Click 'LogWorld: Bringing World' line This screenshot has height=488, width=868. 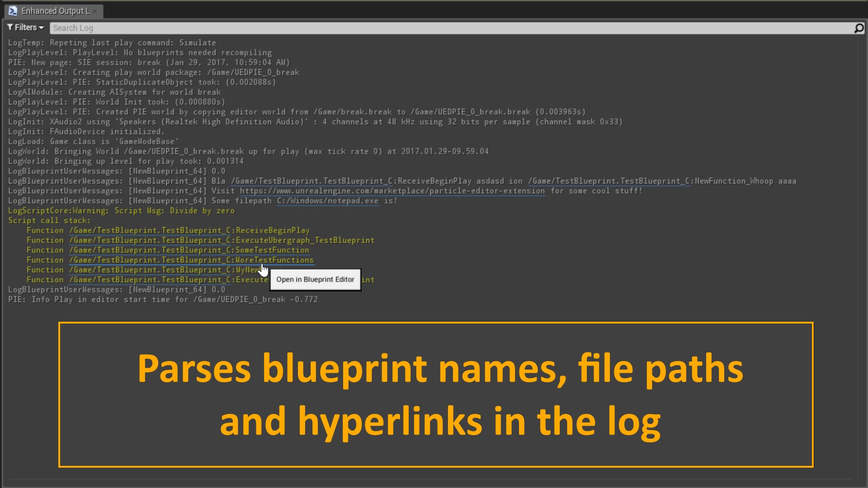pyautogui.click(x=248, y=151)
